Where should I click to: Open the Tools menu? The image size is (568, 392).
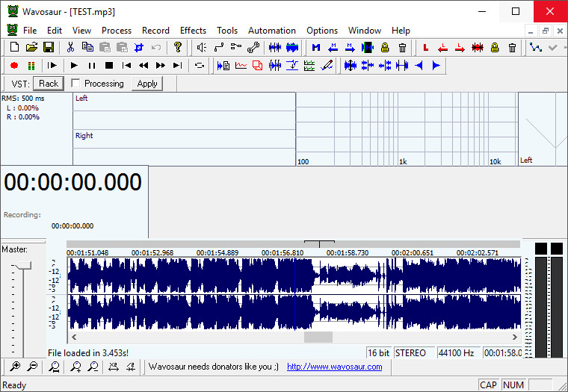(227, 31)
